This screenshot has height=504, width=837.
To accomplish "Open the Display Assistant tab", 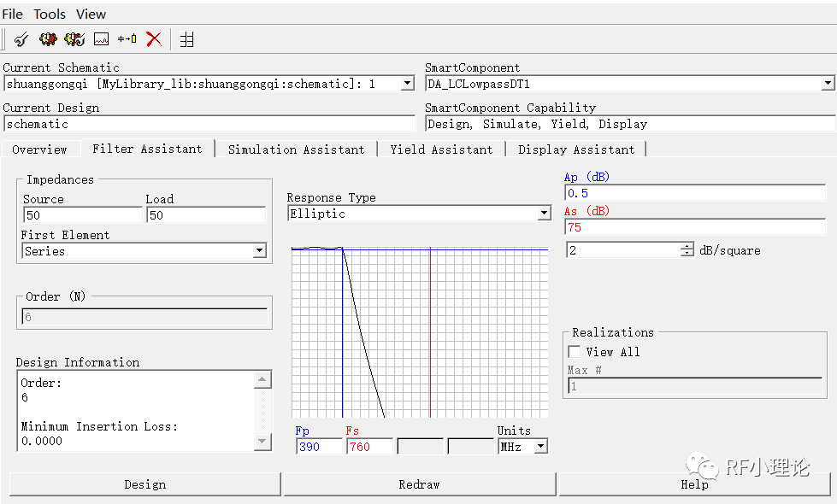I will (x=576, y=149).
